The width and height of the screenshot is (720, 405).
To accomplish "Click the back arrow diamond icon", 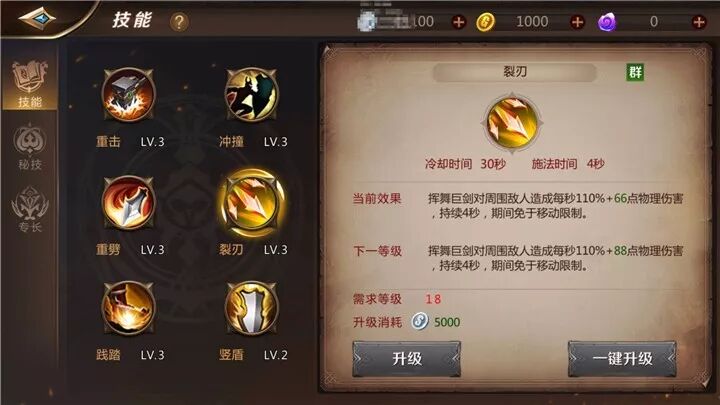I will coord(37,19).
